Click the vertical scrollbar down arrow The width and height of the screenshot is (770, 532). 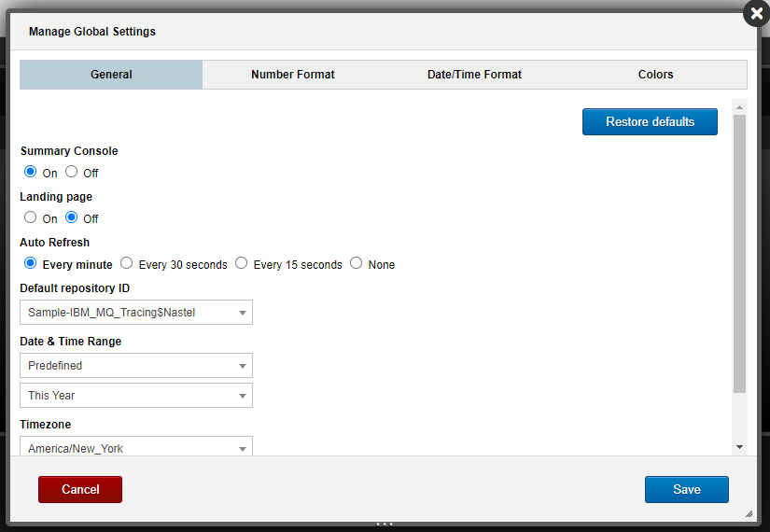click(739, 447)
